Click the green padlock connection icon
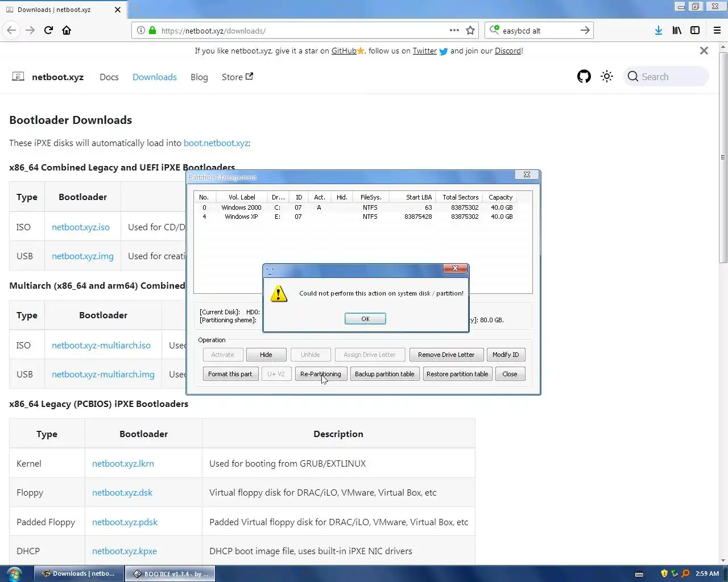 click(x=152, y=31)
